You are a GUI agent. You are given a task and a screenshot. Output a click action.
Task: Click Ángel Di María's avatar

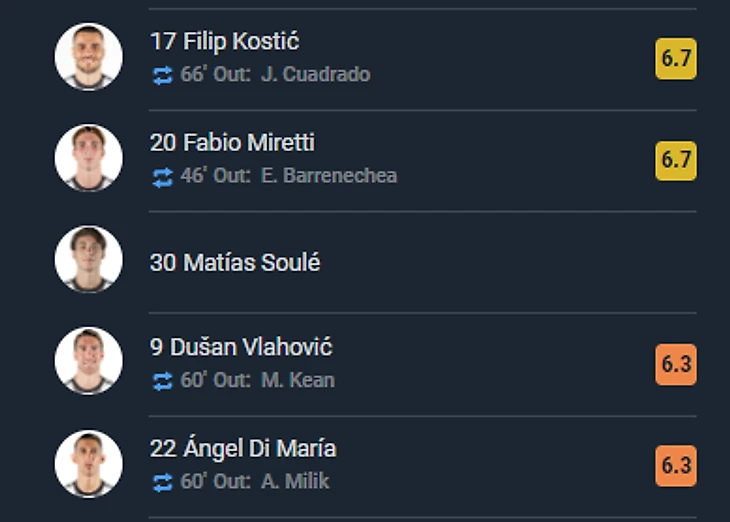88,464
